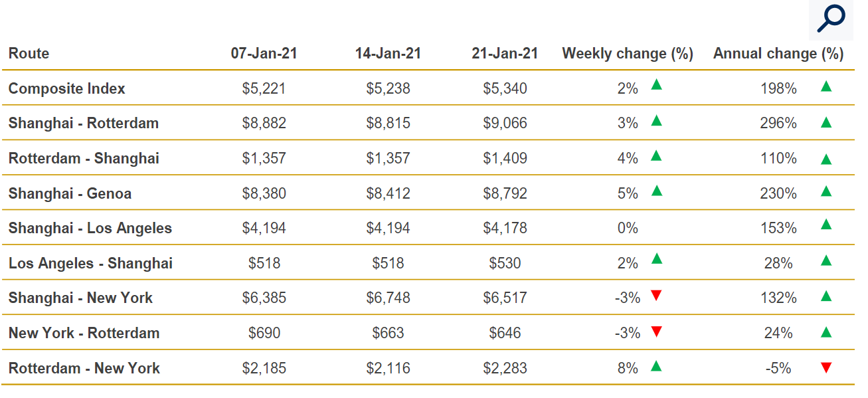Image resolution: width=868 pixels, height=398 pixels.
Task: Click Rotterdam - New York weekly green arrow
Action: coord(656,365)
